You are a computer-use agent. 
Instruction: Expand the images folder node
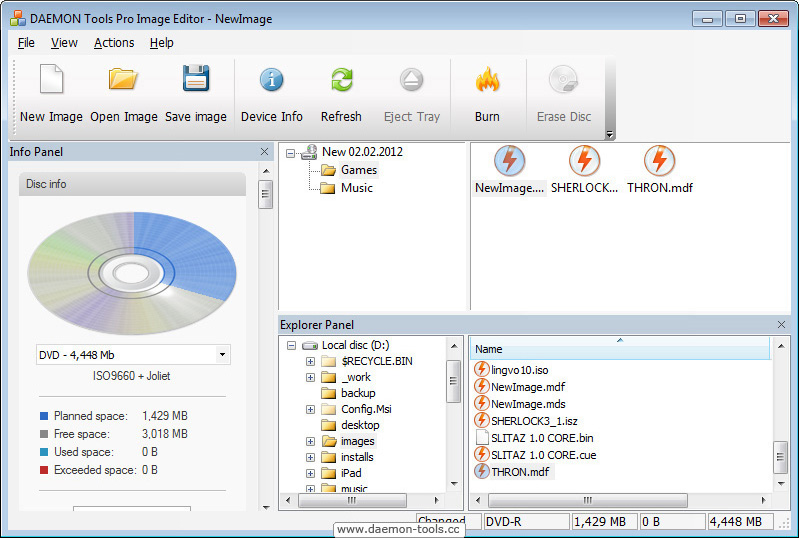[310, 441]
